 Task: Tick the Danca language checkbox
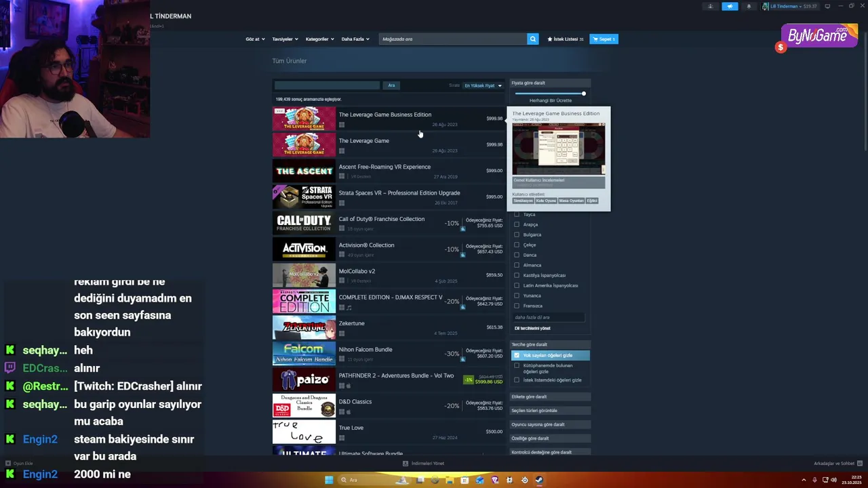click(x=517, y=255)
